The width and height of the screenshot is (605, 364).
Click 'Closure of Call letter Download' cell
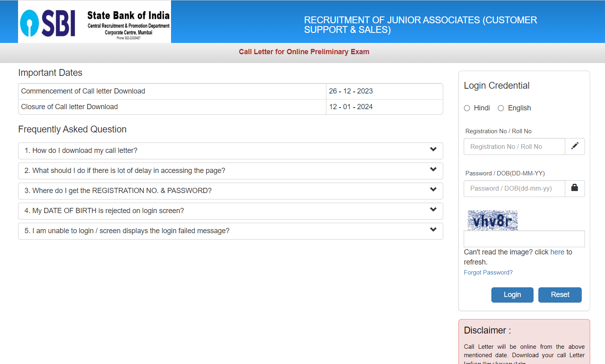click(x=172, y=107)
